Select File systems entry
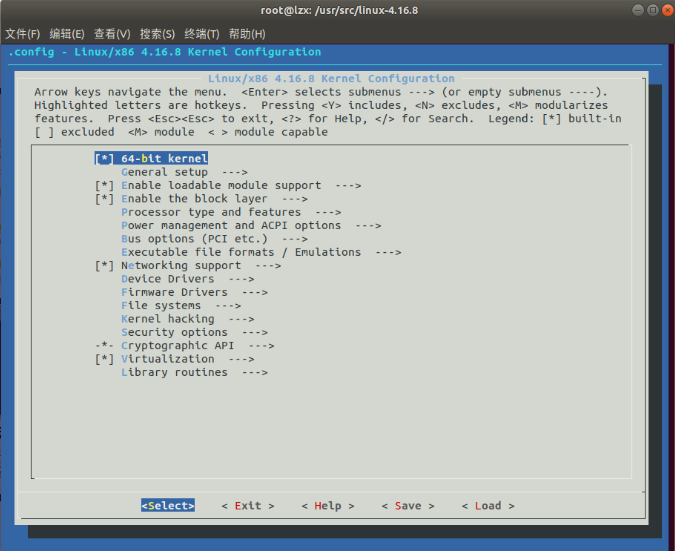This screenshot has width=675, height=551. [x=161, y=306]
